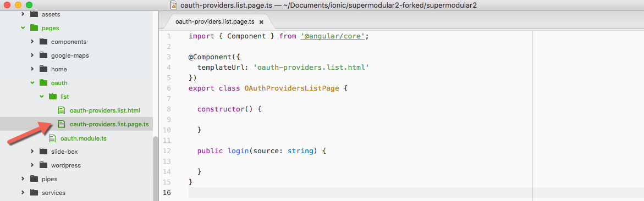
Task: Expand the services folder chevron
Action: (23, 193)
